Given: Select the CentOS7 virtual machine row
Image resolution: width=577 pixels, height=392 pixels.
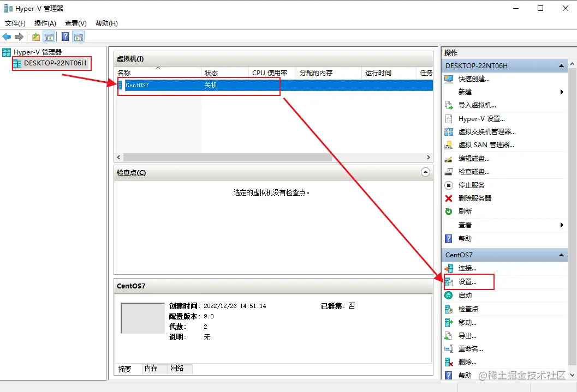Looking at the screenshot, I should click(x=197, y=85).
